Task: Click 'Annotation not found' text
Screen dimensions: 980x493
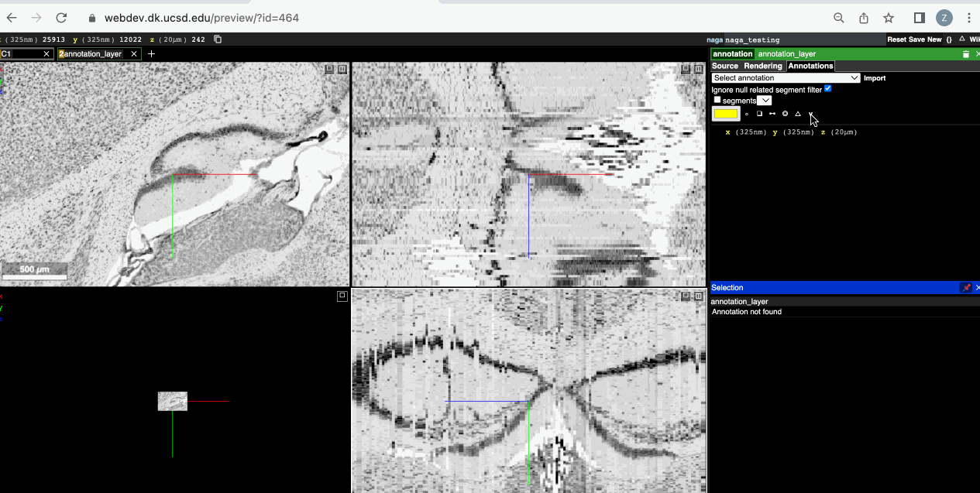Action: pyautogui.click(x=747, y=312)
